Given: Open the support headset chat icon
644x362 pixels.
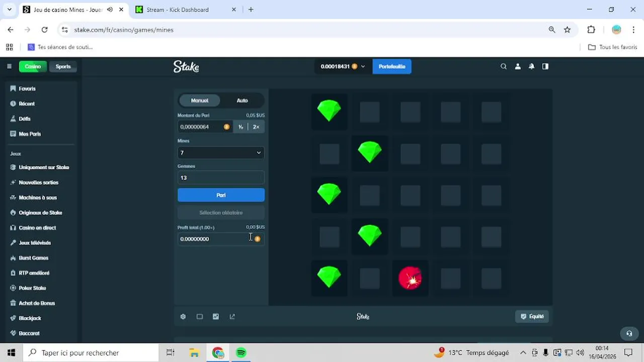Looking at the screenshot, I should coord(629,333).
